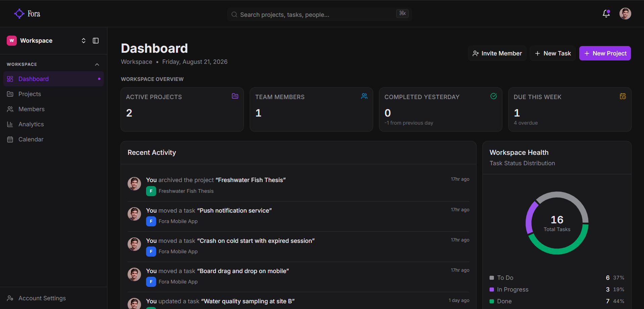Screen dimensions: 644x309
Task: Open the "Push notification service" task activity
Action: tap(298, 216)
